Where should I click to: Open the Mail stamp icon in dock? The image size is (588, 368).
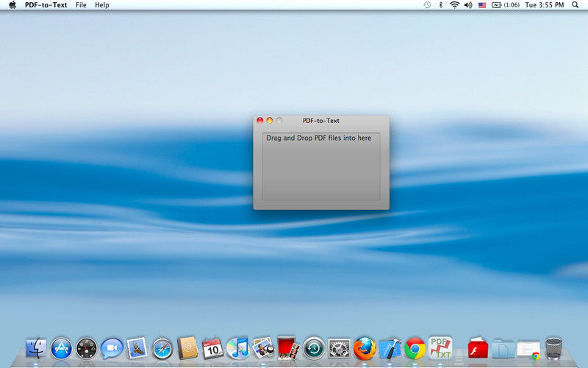point(137,347)
